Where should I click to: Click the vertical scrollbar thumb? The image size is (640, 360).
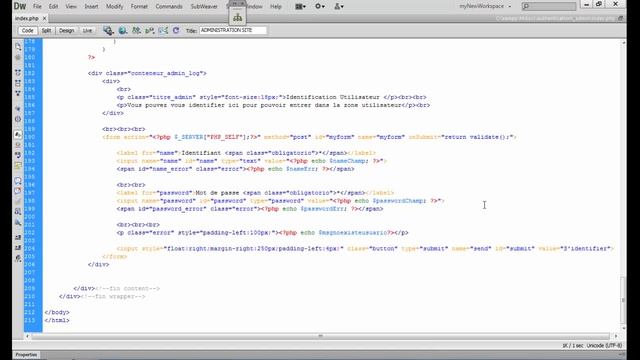623,299
